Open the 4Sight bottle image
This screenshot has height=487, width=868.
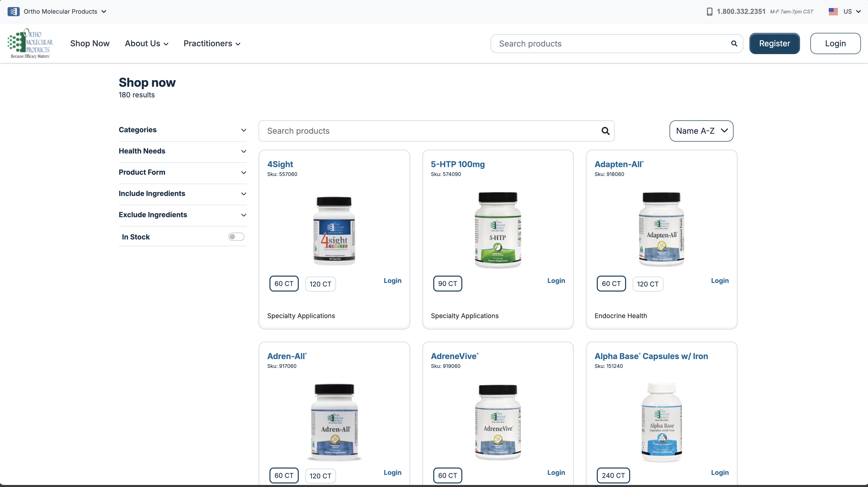(334, 231)
